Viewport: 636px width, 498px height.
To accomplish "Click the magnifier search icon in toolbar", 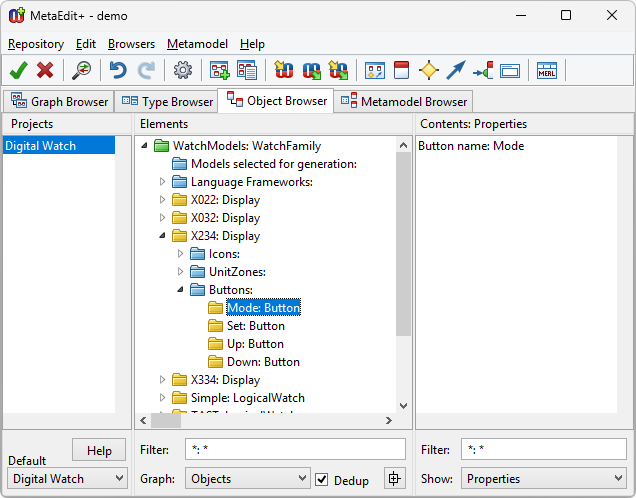I will pyautogui.click(x=82, y=70).
